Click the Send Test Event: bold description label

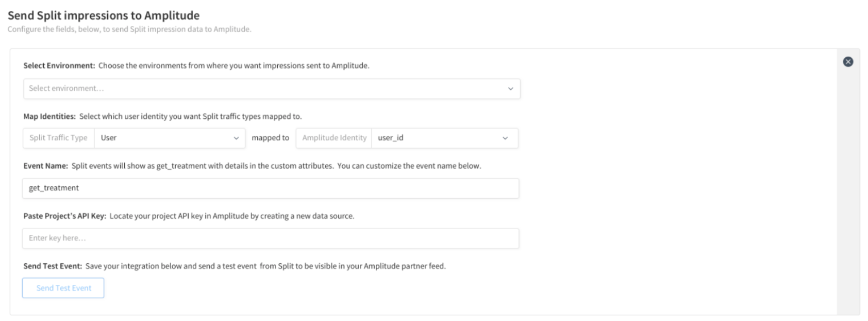click(53, 266)
